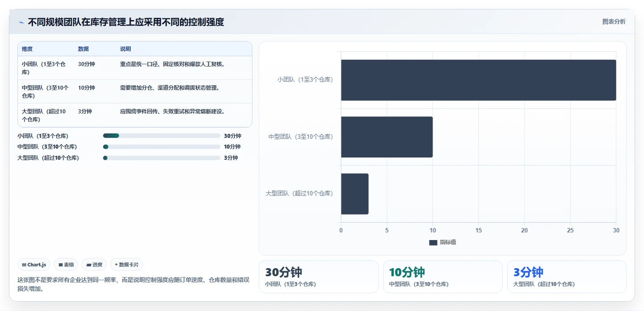This screenshot has width=644, height=311.
Task: Click 中型团队（3至10个仓库）in table first column
Action: click(45, 91)
